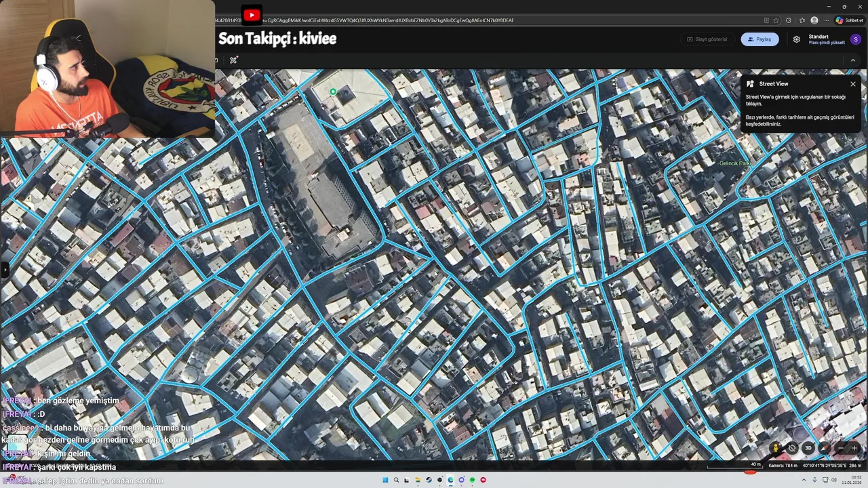Open Google Earth settings gear
The height and width of the screenshot is (488, 868).
(796, 39)
